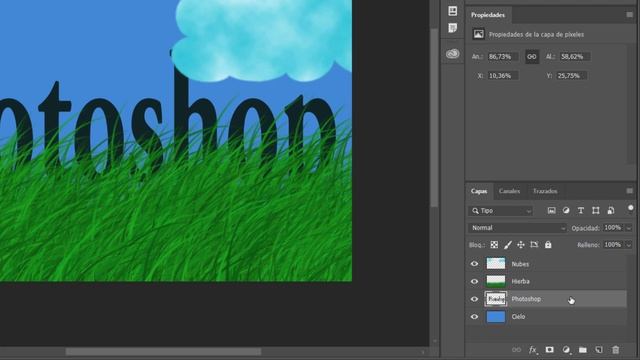Click the height Al. value field
Image resolution: width=640 pixels, height=360 pixels.
pos(574,57)
